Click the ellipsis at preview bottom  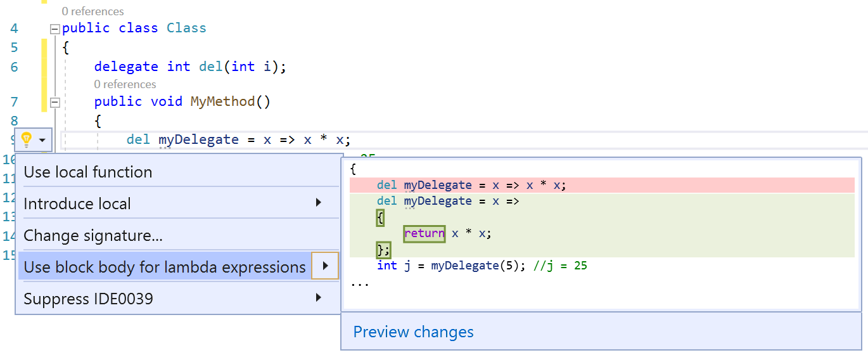click(360, 283)
